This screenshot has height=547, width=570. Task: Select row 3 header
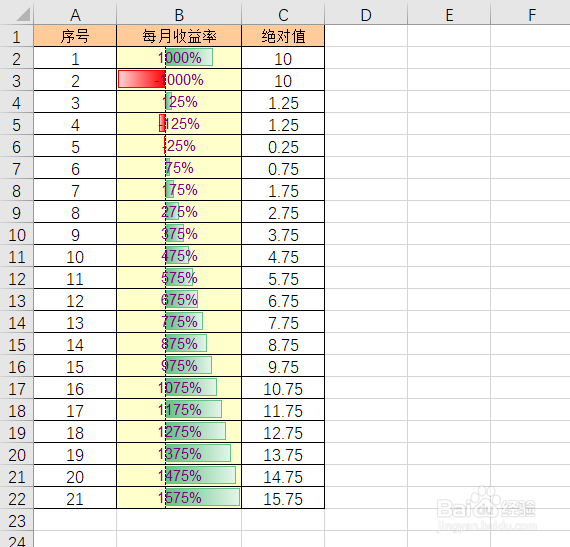pyautogui.click(x=17, y=80)
